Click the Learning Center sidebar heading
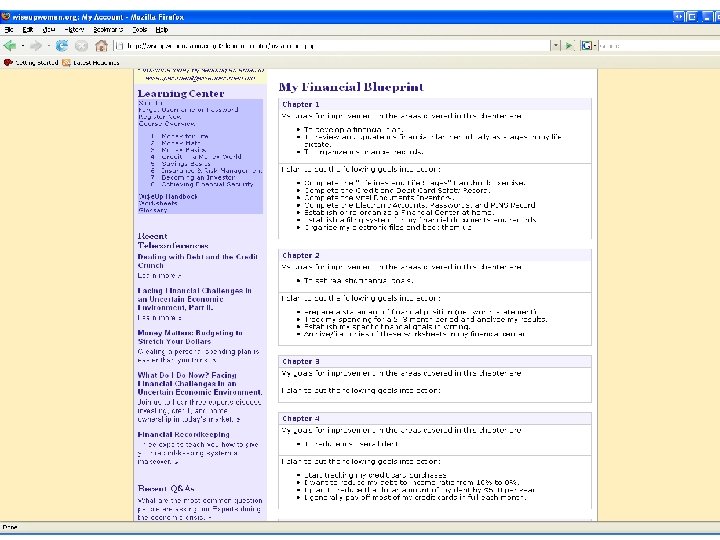 pyautogui.click(x=181, y=94)
